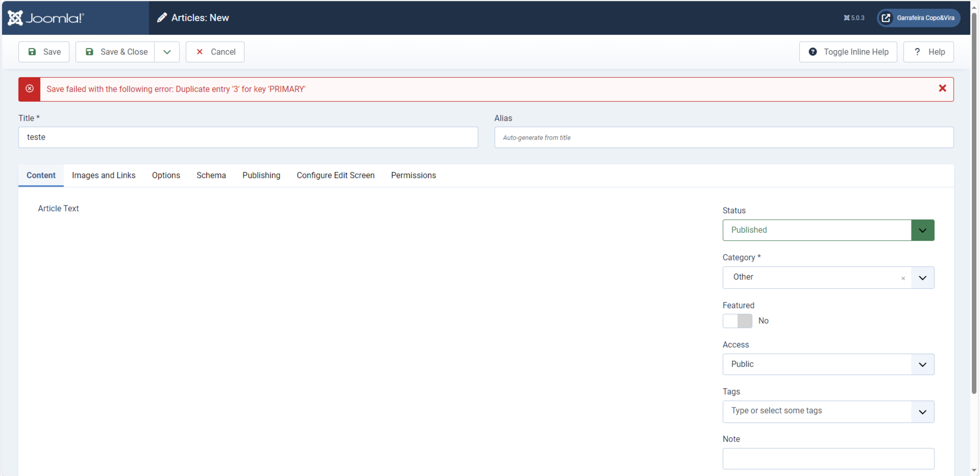Switch to the Publishing tab
The width and height of the screenshot is (980, 476).
261,175
